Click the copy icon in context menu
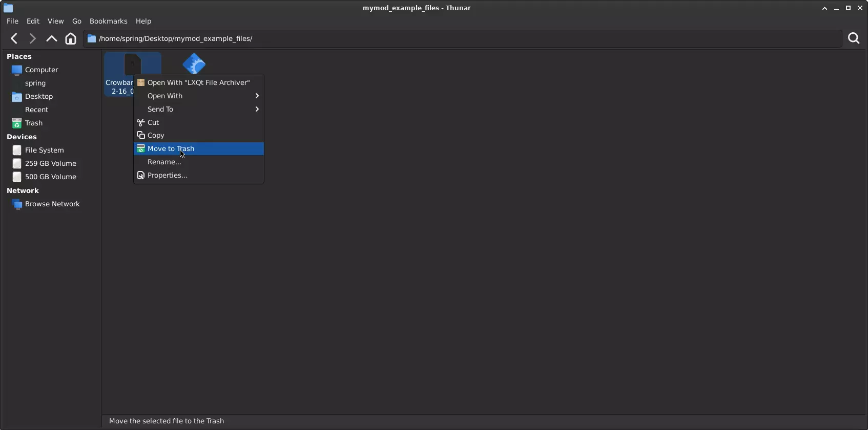 pyautogui.click(x=141, y=135)
